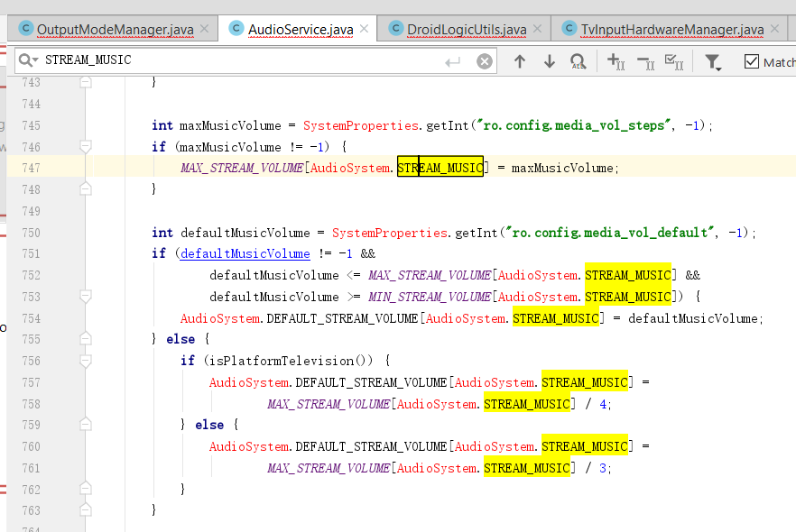Click the highlighted STREAM_MUSIC on line 754
796x532 pixels.
pos(556,318)
